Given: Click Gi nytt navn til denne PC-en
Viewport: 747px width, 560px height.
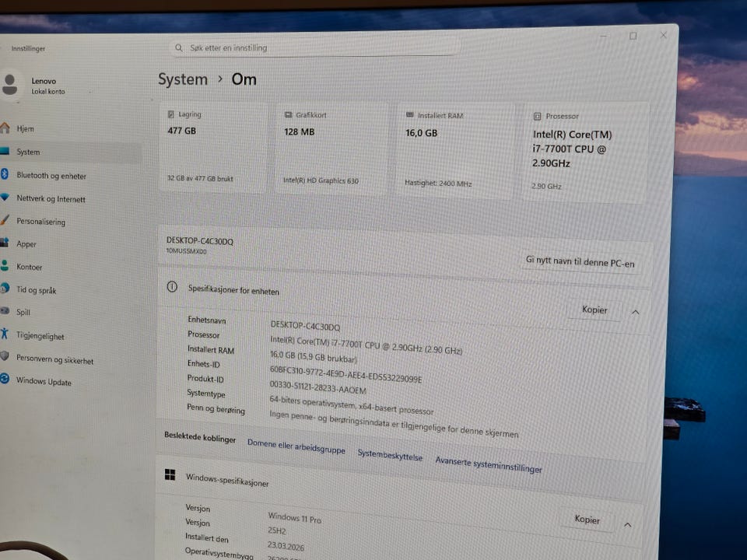Looking at the screenshot, I should [580, 262].
